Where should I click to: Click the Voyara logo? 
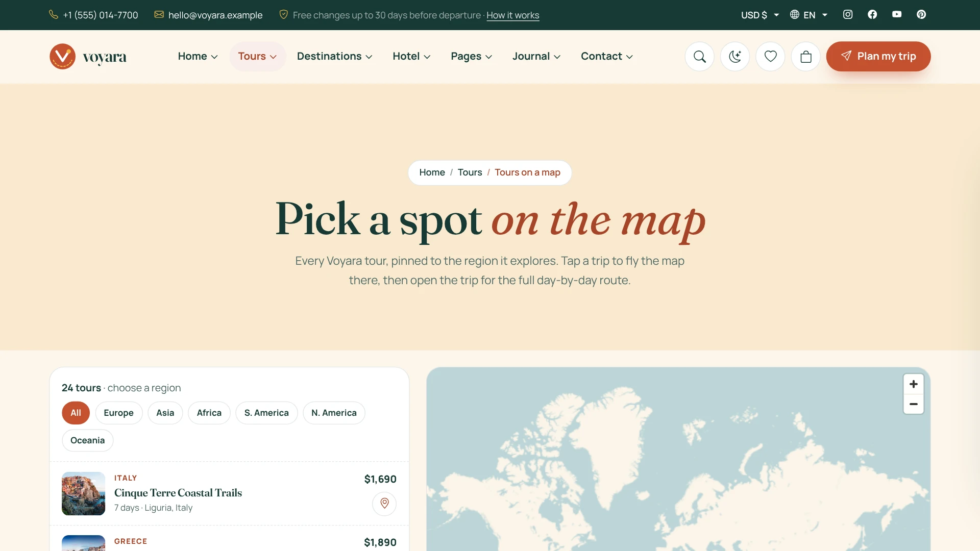[88, 57]
